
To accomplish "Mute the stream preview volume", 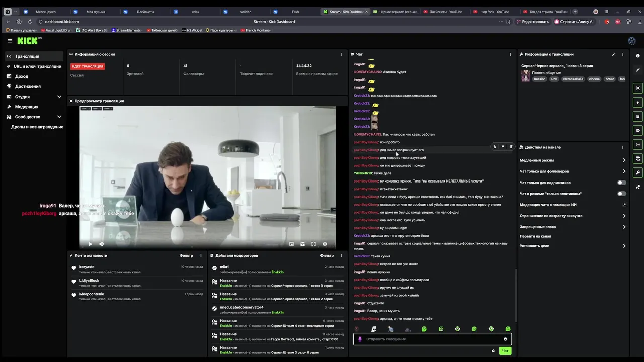I will click(x=101, y=244).
